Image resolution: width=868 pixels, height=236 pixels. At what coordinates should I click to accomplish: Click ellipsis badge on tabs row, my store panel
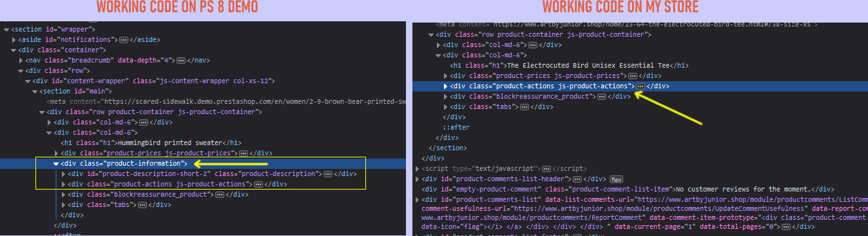[525, 106]
